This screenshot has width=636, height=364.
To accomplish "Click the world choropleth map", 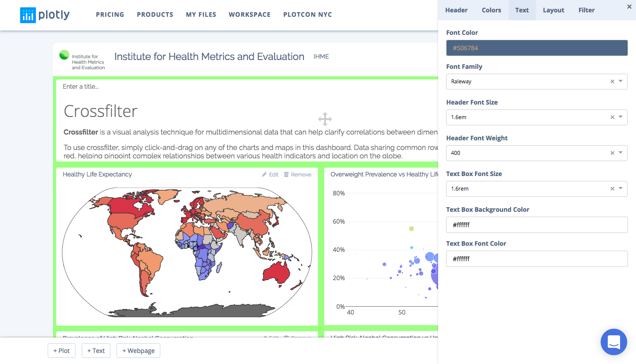I will (x=187, y=252).
